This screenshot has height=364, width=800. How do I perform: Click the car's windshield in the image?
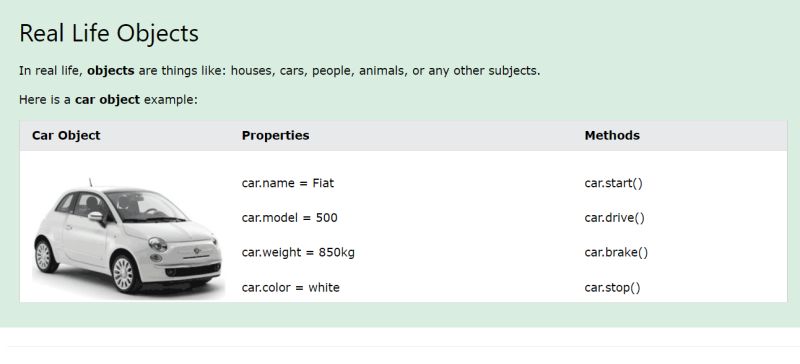coord(147,206)
